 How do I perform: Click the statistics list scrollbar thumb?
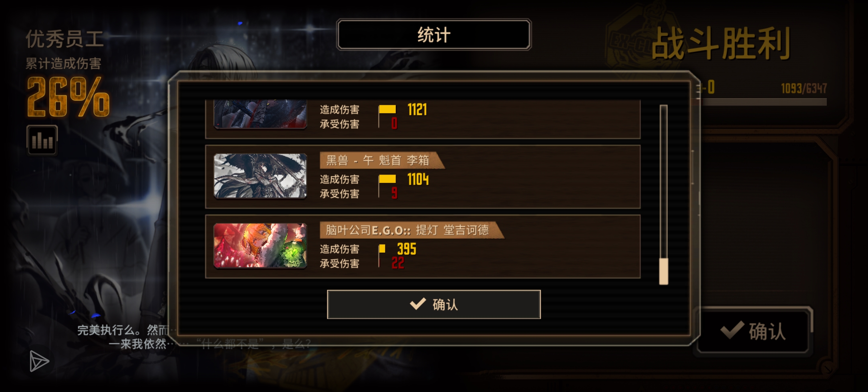(664, 271)
